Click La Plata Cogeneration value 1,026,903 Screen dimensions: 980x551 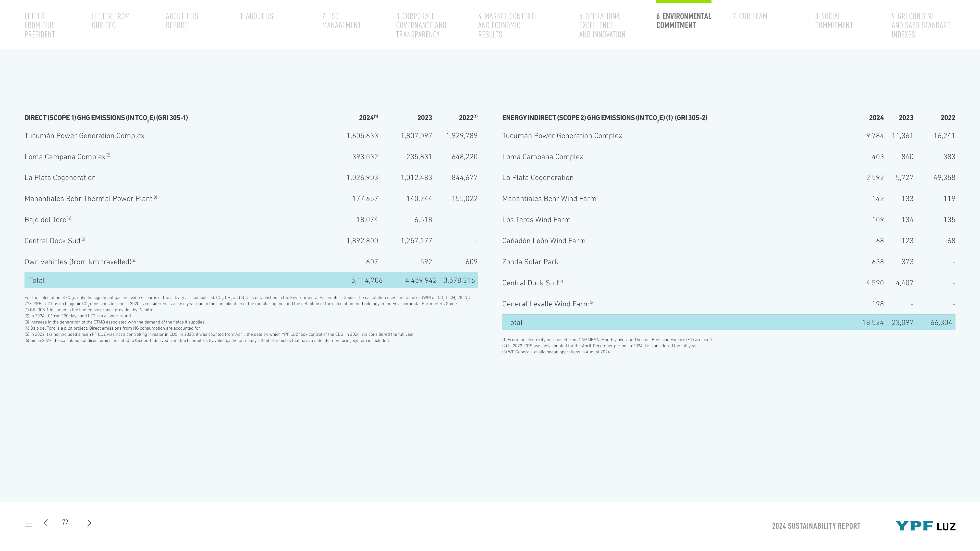(362, 178)
